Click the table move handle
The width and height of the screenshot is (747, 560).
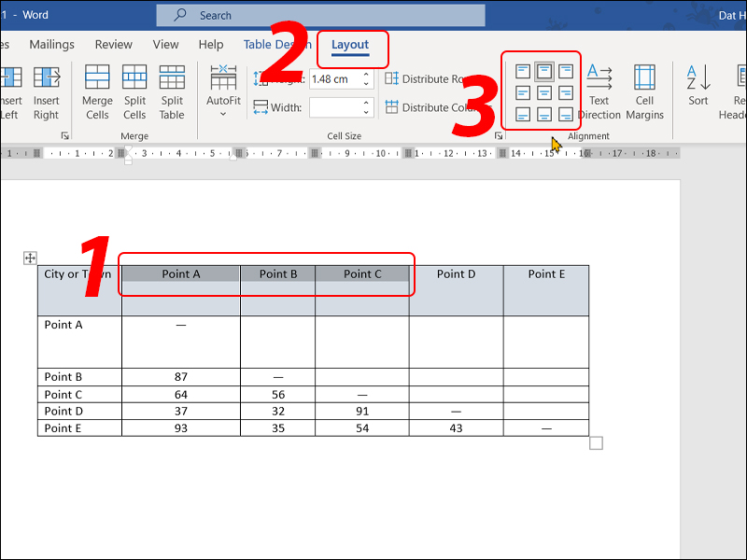point(30,258)
